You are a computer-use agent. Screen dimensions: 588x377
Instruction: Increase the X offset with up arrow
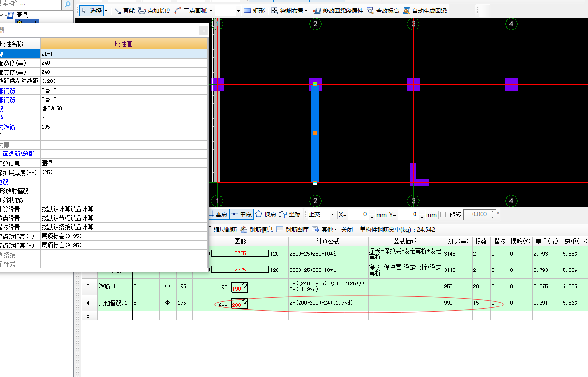pos(372,212)
